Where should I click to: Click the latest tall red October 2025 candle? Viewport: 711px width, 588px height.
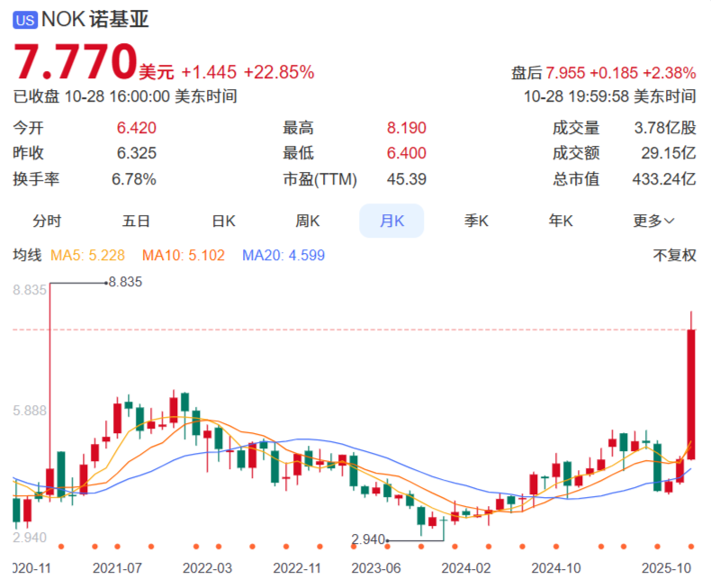tap(691, 394)
